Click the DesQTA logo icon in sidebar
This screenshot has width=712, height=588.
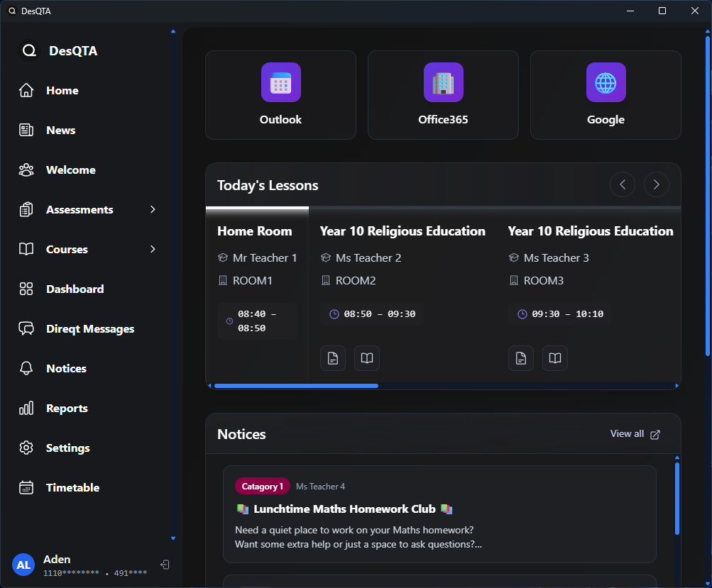(x=29, y=51)
